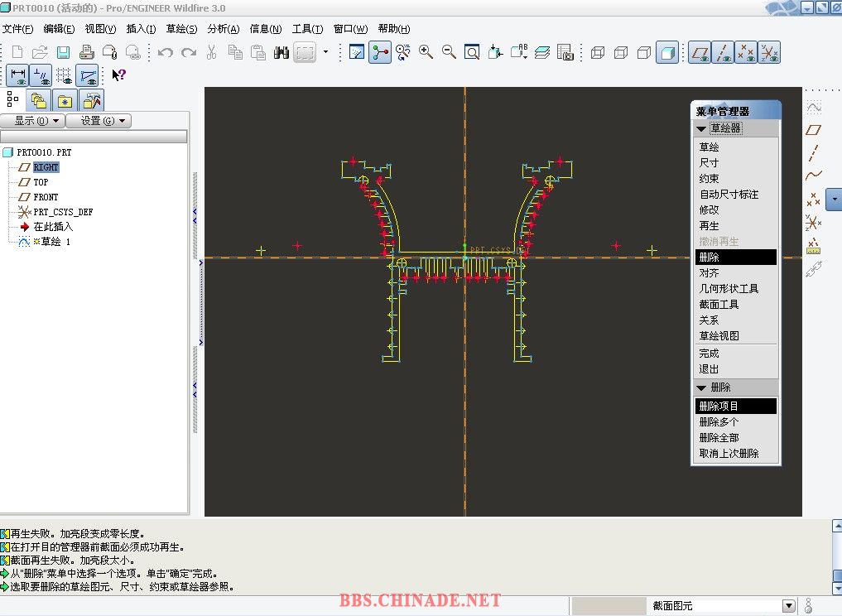Select the RIGHT plane in model tree
The height and width of the screenshot is (616, 842).
tap(46, 167)
